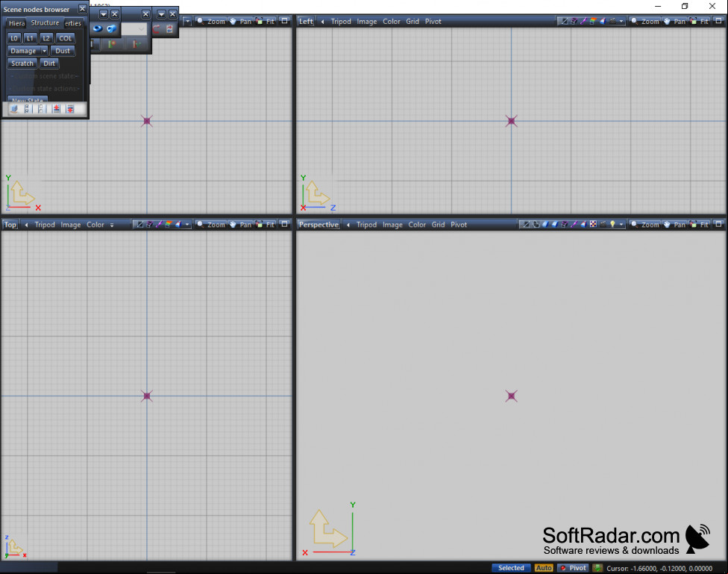
Task: Maximize the Perspective viewport
Action: point(719,225)
